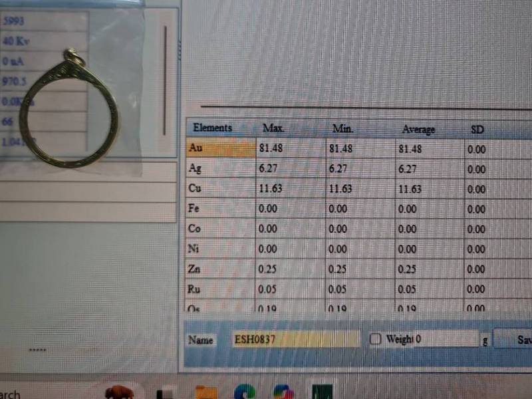Click the green app icon in taskbar
532x399 pixels.
tap(323, 392)
